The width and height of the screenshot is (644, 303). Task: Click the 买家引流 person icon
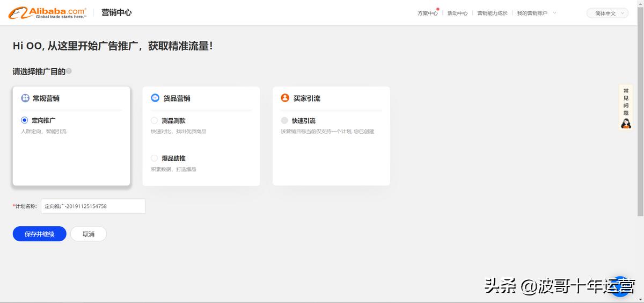click(x=285, y=98)
